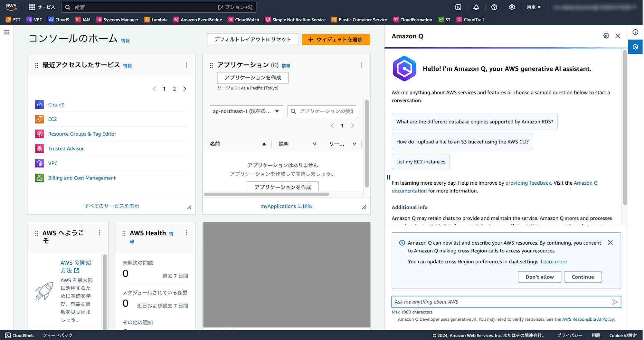Select sample question about Amazon RDS engines
This screenshot has width=644, height=340.
[x=475, y=122]
